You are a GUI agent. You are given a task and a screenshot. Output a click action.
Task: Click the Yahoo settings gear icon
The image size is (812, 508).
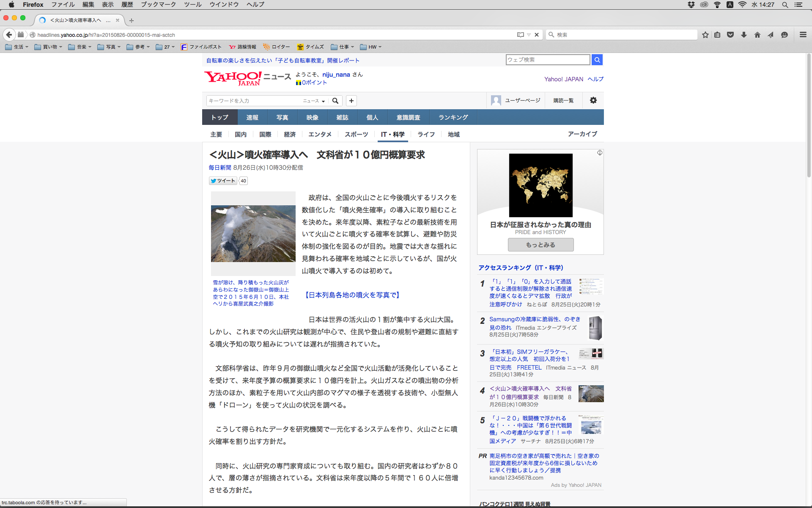point(593,100)
